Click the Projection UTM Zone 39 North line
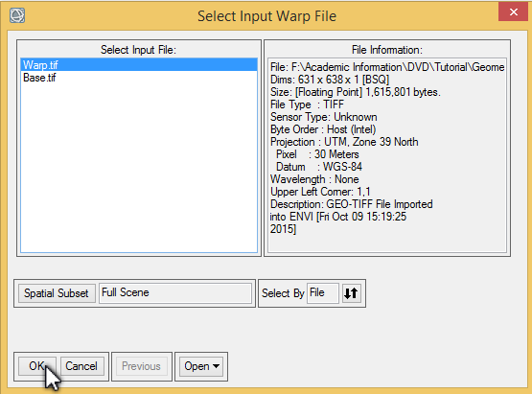 344,142
